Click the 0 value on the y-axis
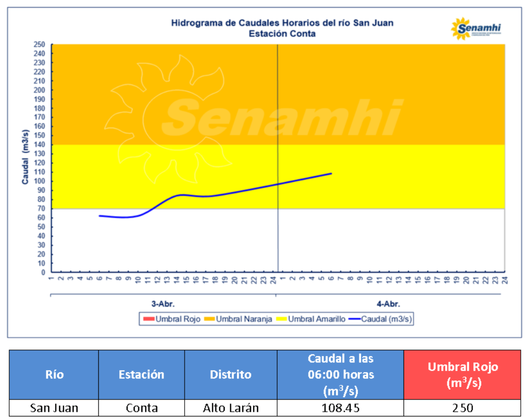This screenshot has height=420, width=528. (43, 272)
